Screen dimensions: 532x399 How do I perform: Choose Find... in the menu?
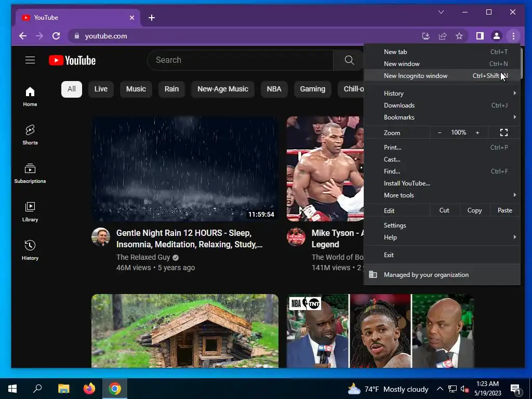coord(442,171)
